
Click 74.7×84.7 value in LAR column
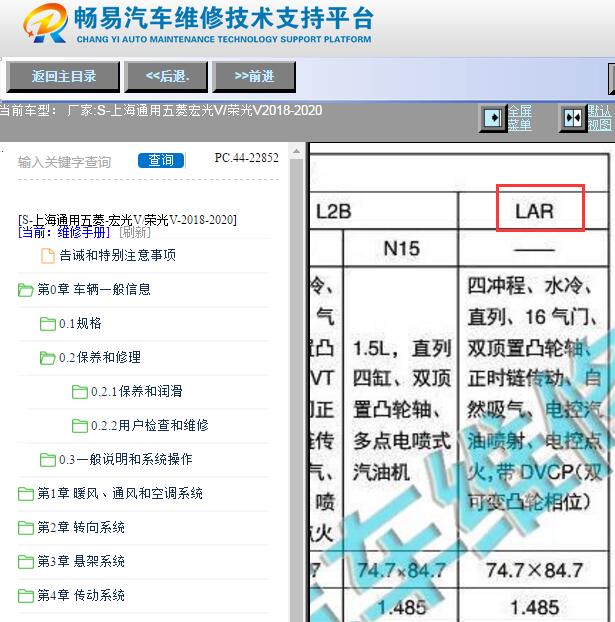534,570
